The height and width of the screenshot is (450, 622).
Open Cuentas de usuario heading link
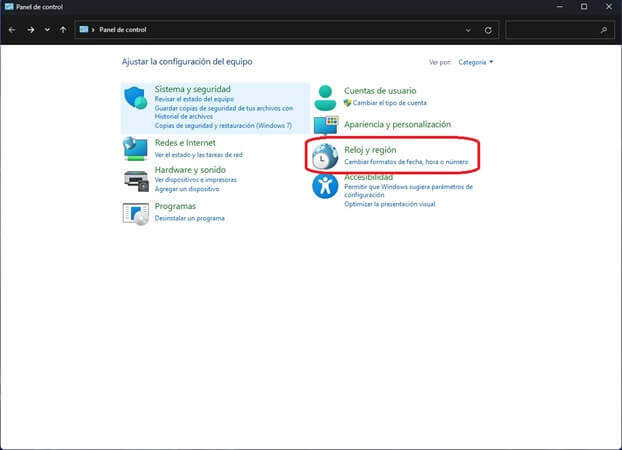pos(380,91)
